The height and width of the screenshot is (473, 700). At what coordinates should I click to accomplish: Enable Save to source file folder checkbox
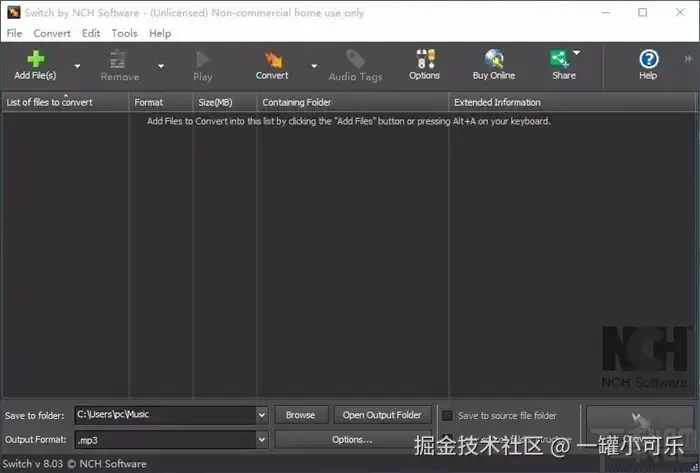pos(447,416)
